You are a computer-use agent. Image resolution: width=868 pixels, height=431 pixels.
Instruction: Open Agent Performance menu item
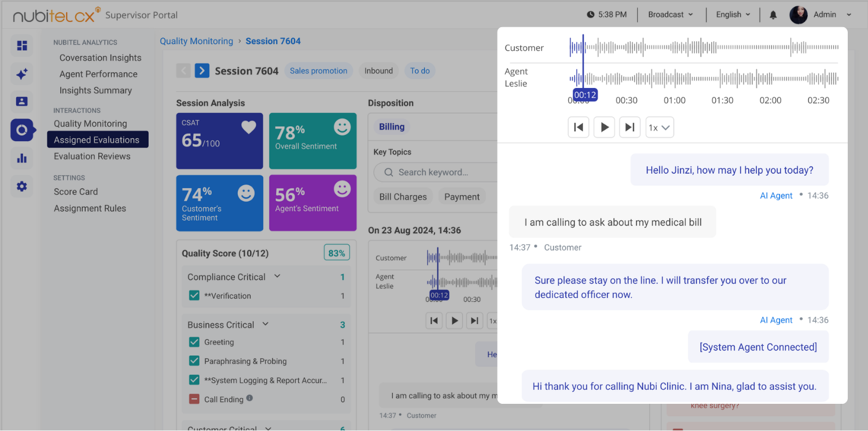pyautogui.click(x=98, y=74)
